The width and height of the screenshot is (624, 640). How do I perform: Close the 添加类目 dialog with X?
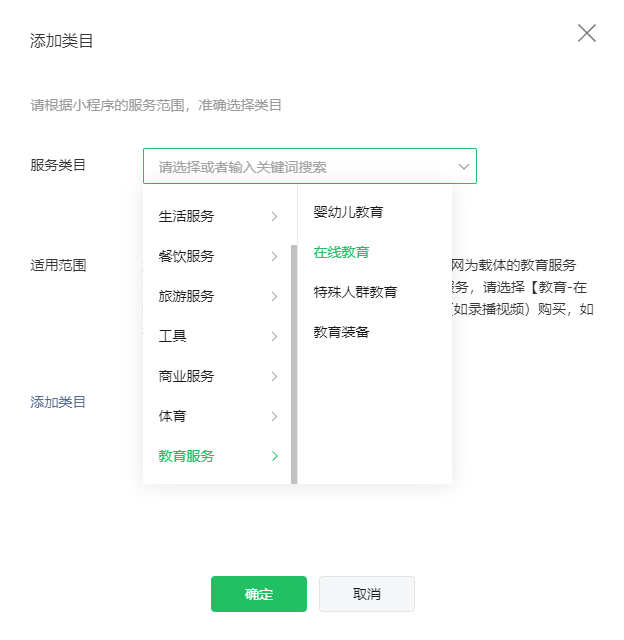[587, 33]
